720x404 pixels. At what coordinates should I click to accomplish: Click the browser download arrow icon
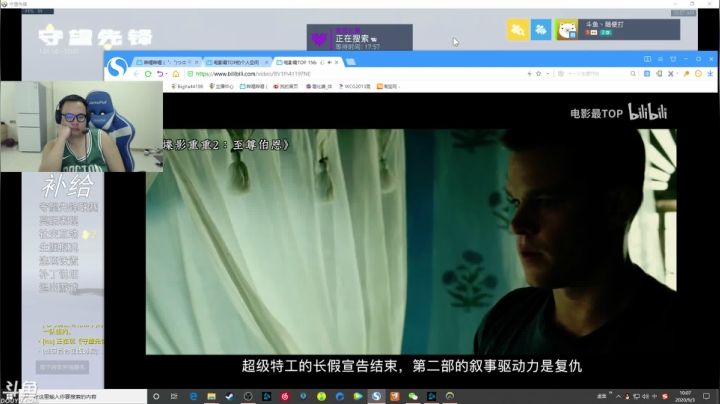click(710, 74)
